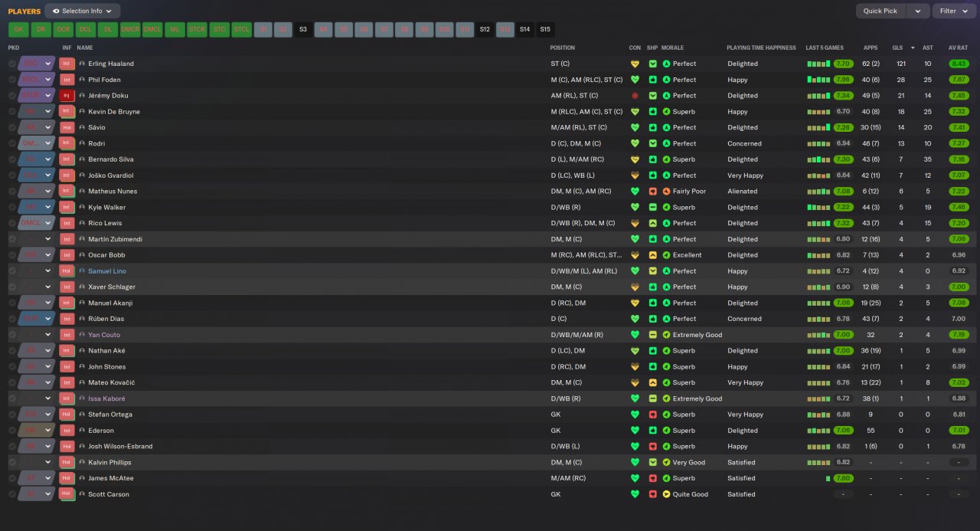Click Jérémy Doku's red injury condition icon

tap(634, 96)
